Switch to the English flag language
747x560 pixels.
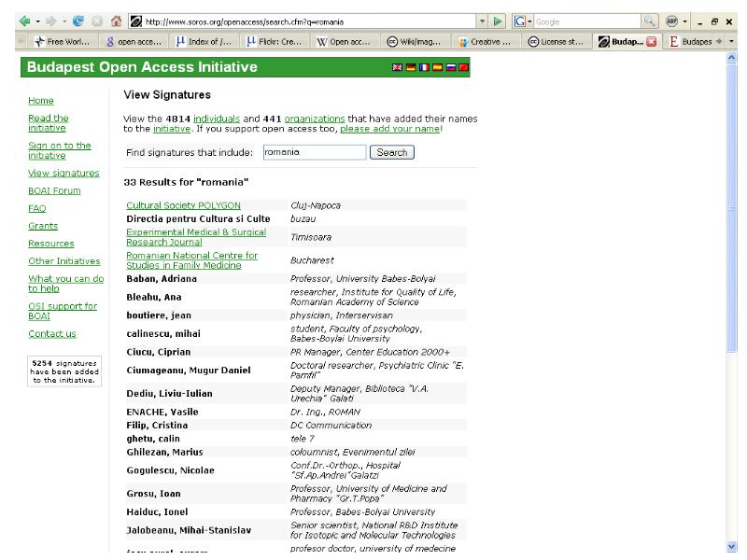[x=397, y=67]
